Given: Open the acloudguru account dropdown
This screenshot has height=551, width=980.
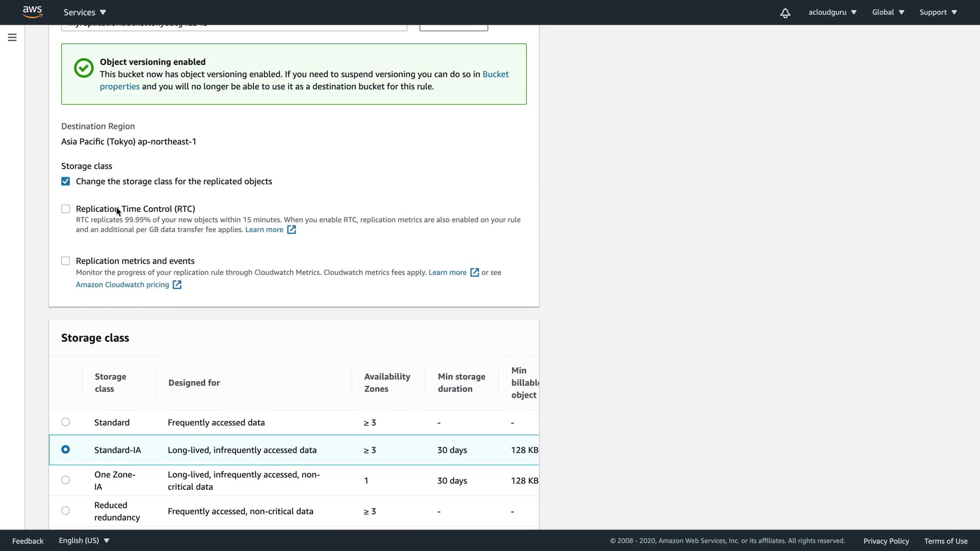Looking at the screenshot, I should coord(832,12).
